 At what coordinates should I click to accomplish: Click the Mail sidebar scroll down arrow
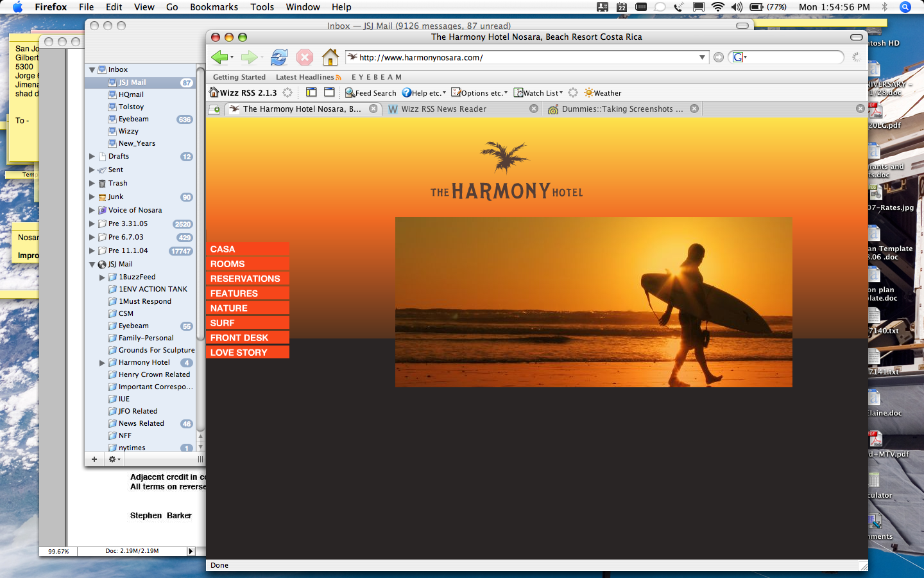[x=200, y=446]
